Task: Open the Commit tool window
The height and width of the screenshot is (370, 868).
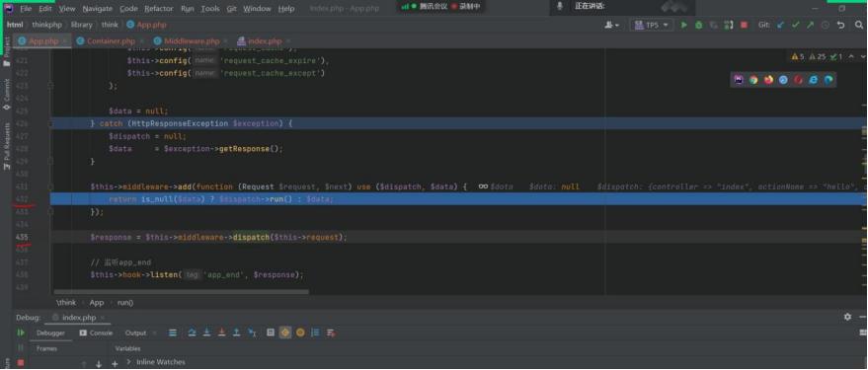Action: (7, 94)
